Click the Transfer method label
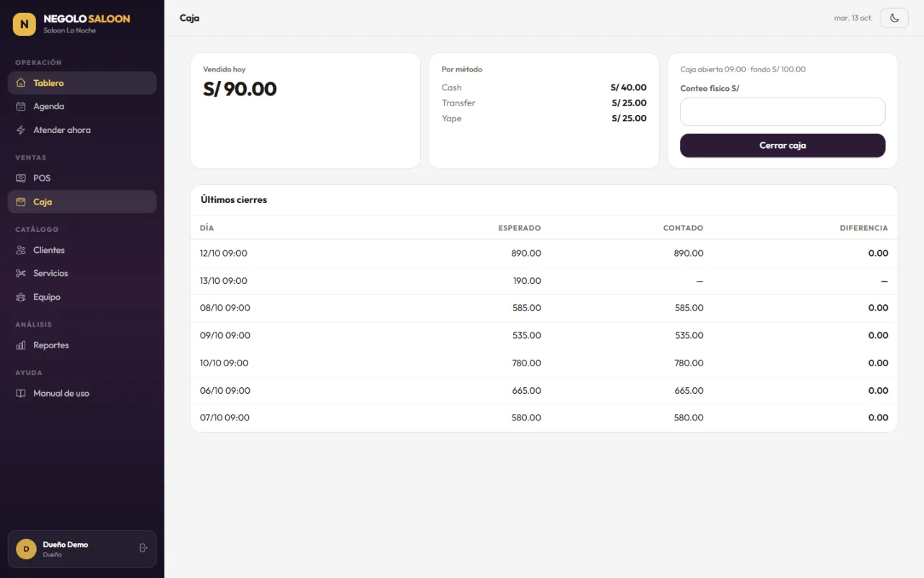The height and width of the screenshot is (578, 924). point(458,103)
